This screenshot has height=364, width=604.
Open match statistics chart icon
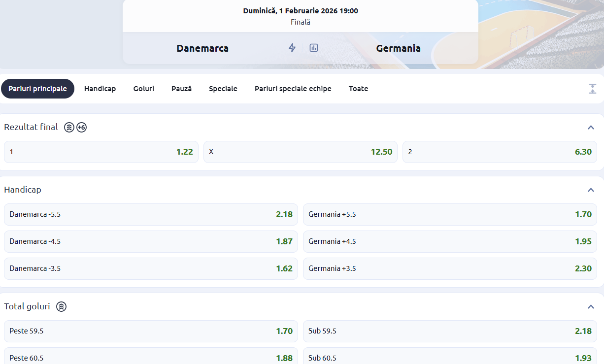(314, 48)
